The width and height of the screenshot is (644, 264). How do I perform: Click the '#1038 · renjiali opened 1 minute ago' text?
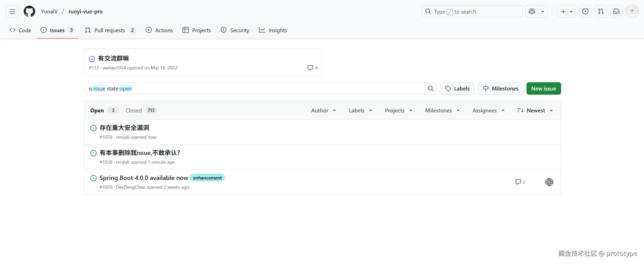(137, 162)
